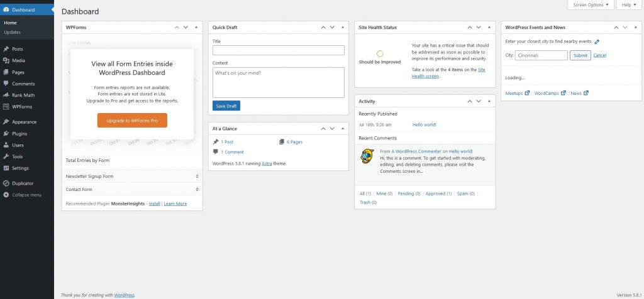Open the Screen Options dropdown
644x299 pixels.
click(x=591, y=5)
